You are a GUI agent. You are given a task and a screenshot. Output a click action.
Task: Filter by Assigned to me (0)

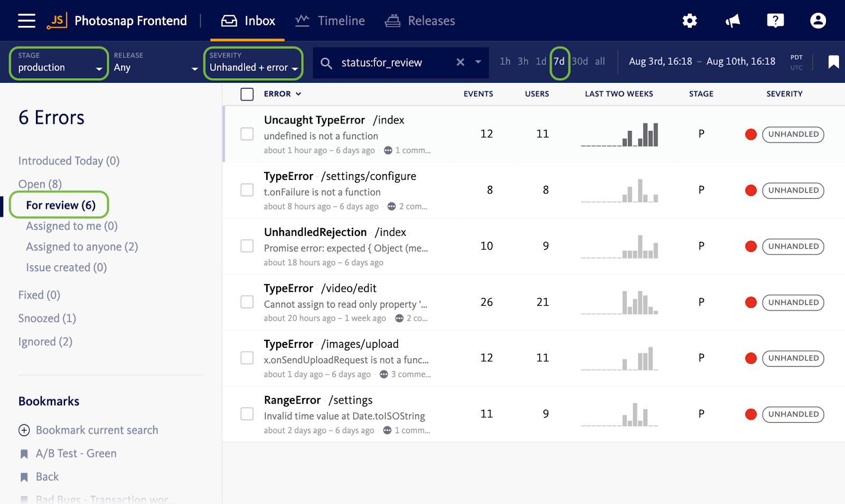(72, 226)
